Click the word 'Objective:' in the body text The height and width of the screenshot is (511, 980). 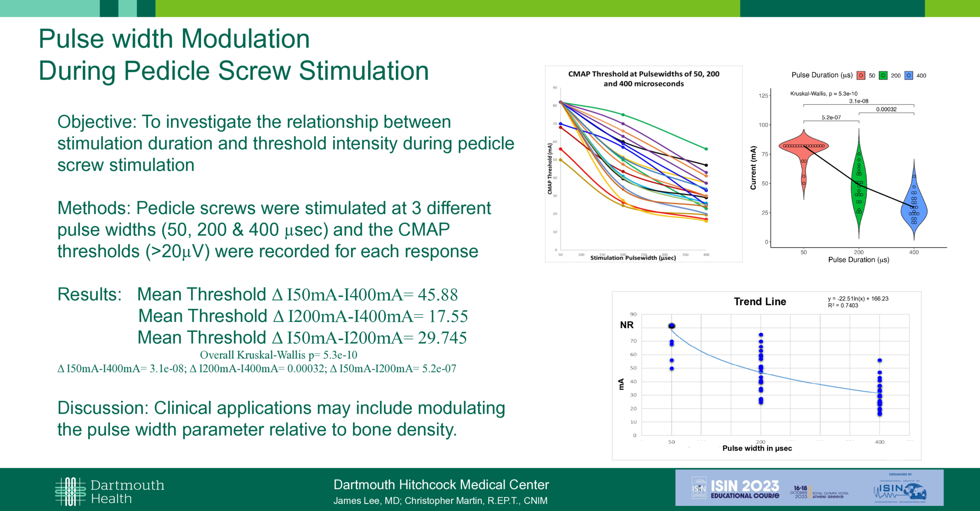(x=97, y=122)
